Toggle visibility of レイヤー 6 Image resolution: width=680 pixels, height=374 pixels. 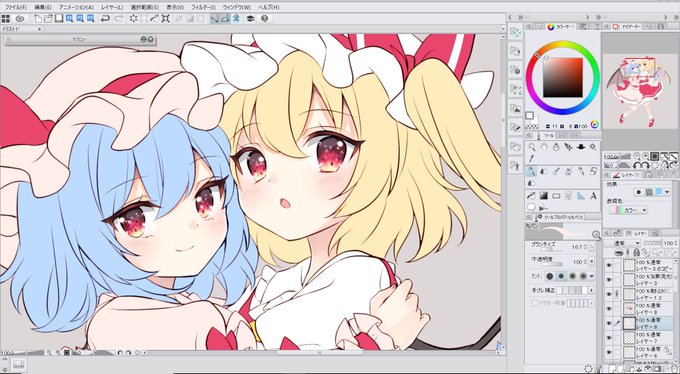point(609,352)
